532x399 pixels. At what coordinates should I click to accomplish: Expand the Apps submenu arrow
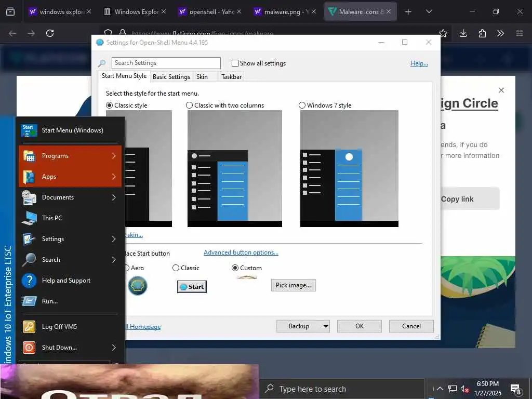(x=114, y=177)
